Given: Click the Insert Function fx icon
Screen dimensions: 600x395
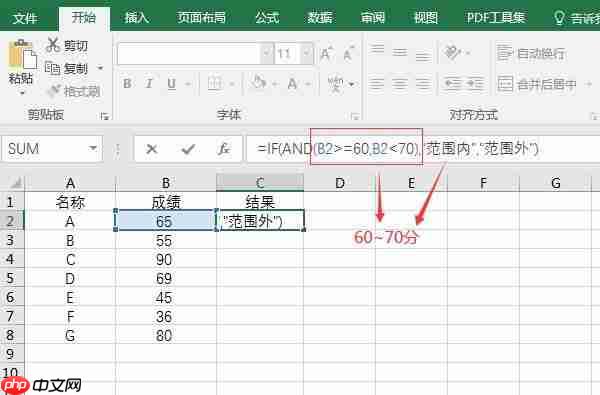Looking at the screenshot, I should tap(223, 149).
